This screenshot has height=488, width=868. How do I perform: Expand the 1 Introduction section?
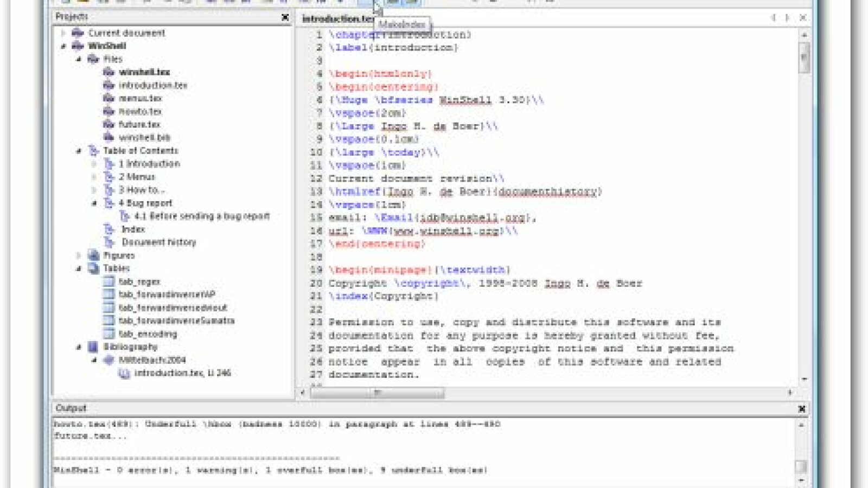pyautogui.click(x=94, y=164)
